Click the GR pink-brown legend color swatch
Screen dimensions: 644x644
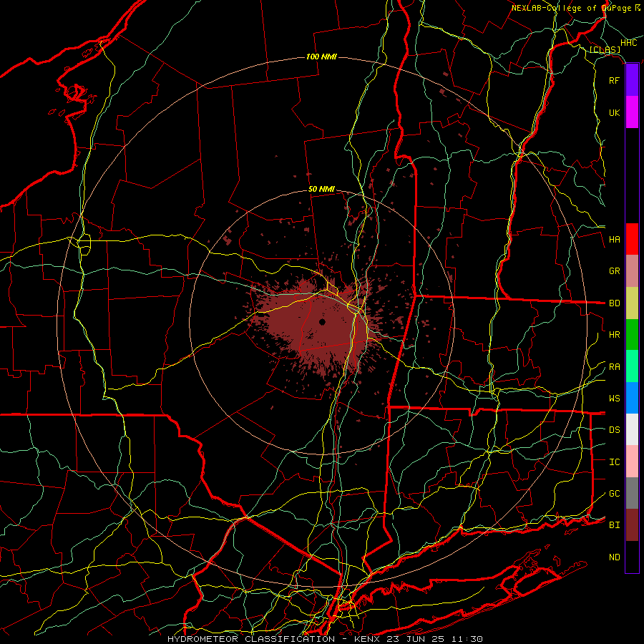(632, 271)
